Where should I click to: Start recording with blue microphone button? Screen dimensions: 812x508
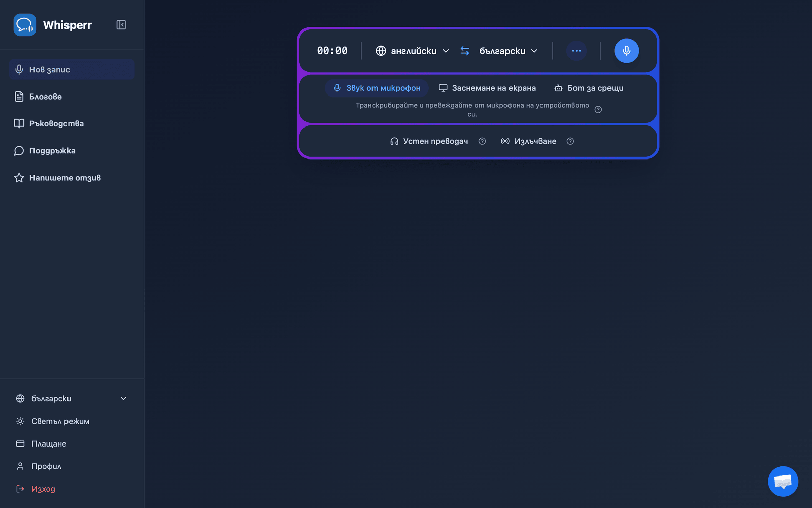pyautogui.click(x=627, y=51)
